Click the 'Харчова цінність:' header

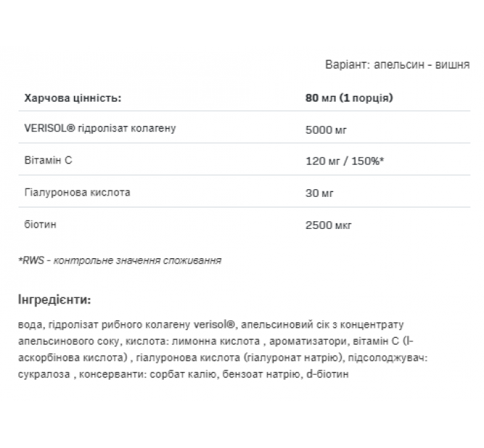[73, 98]
